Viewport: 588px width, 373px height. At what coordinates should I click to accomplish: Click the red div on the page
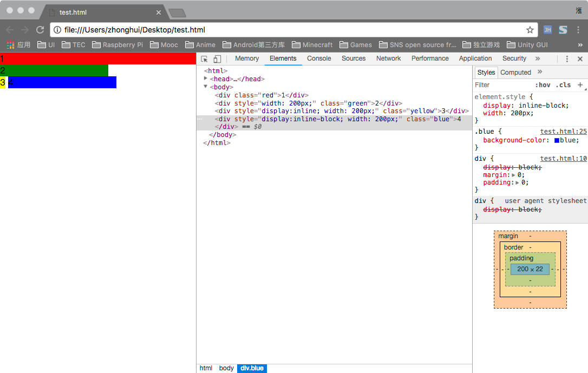click(98, 58)
